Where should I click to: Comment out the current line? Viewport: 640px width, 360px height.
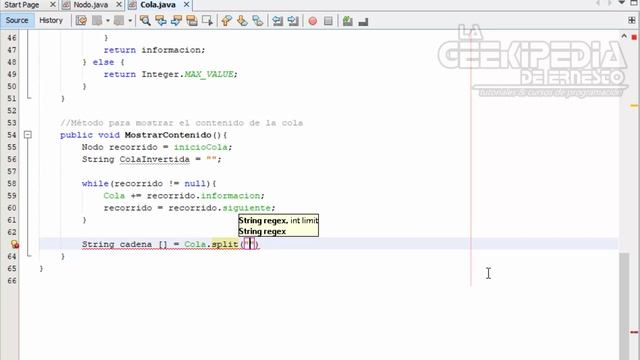(348, 21)
